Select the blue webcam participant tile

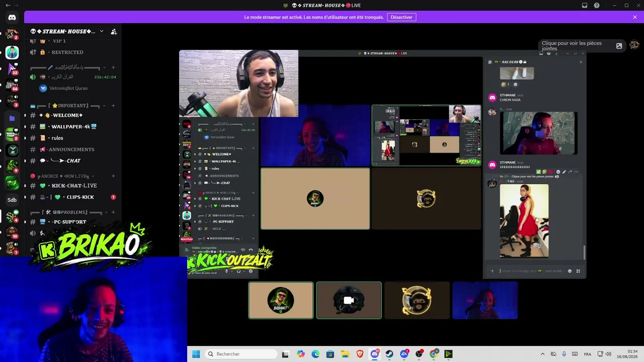tap(485, 300)
